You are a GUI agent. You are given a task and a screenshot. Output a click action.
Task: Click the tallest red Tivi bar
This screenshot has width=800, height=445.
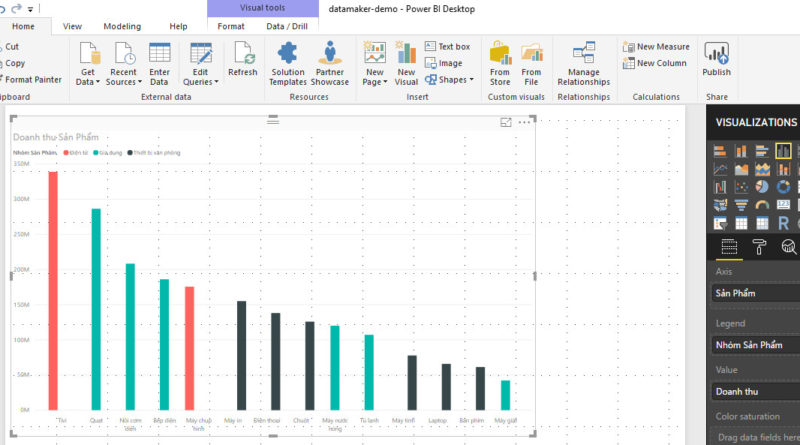point(53,290)
